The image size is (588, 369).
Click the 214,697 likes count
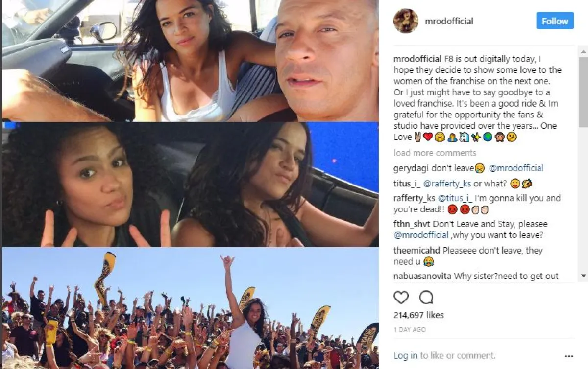click(x=418, y=315)
